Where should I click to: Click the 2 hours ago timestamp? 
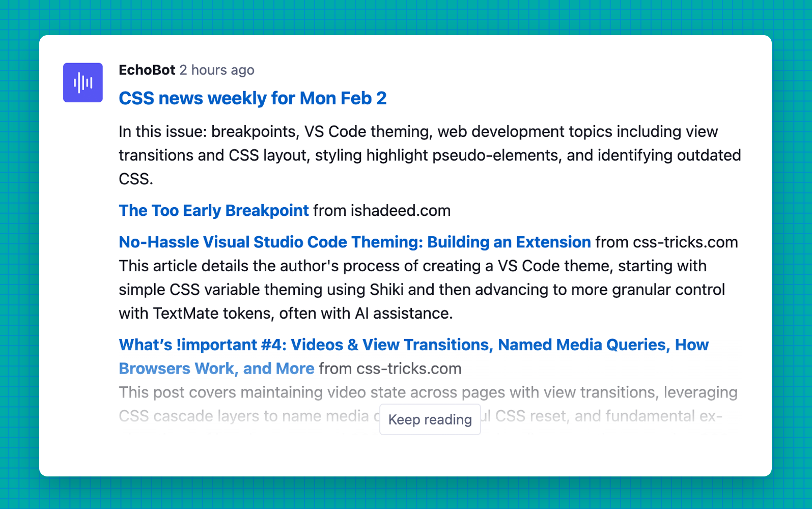(x=217, y=70)
